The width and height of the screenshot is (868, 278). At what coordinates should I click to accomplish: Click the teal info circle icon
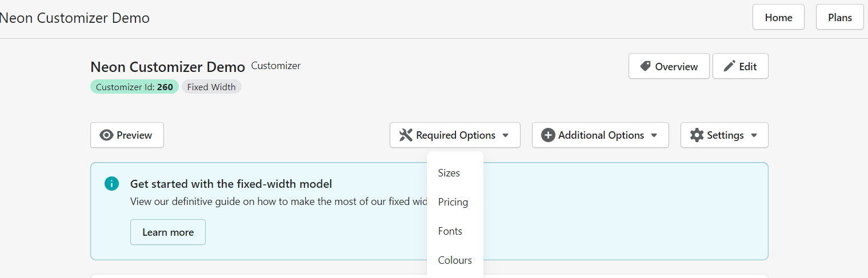click(x=112, y=184)
